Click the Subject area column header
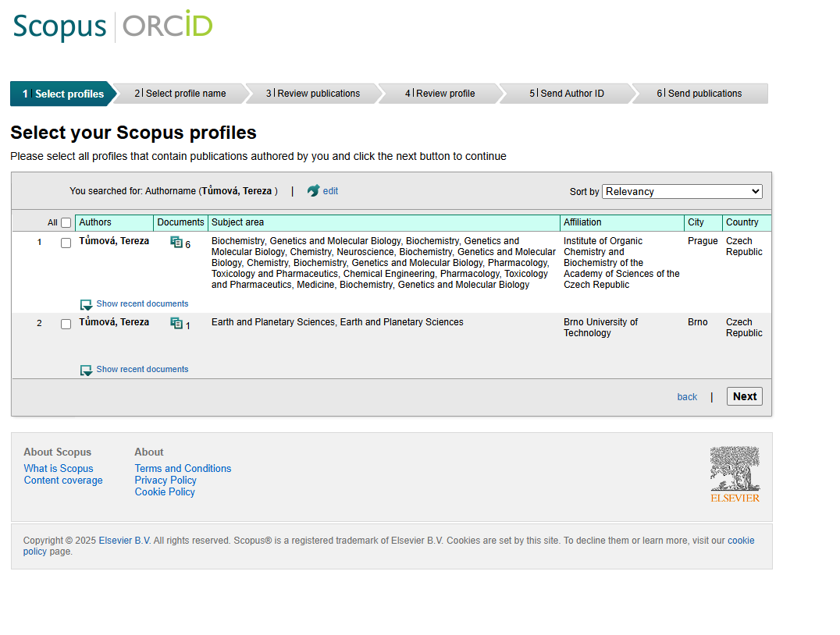This screenshot has width=840, height=635. pos(384,223)
